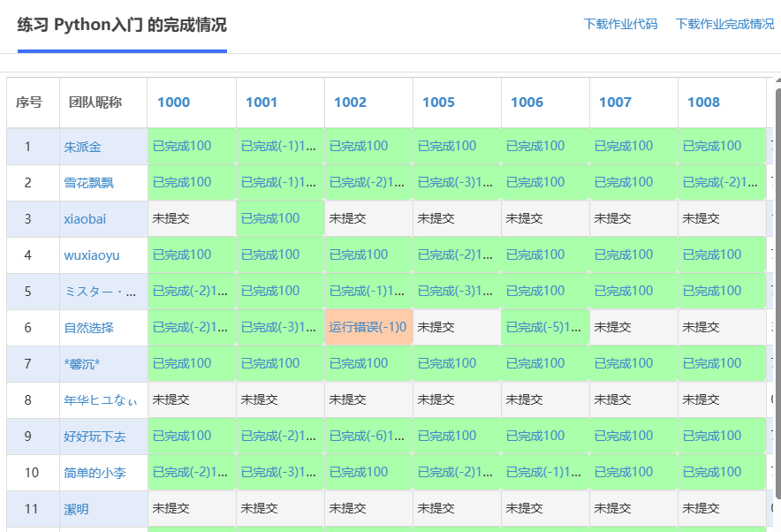Screen dimensions: 781x532
Task: Click ミスター row's 已完成(-2) result under 1000
Action: (x=191, y=291)
